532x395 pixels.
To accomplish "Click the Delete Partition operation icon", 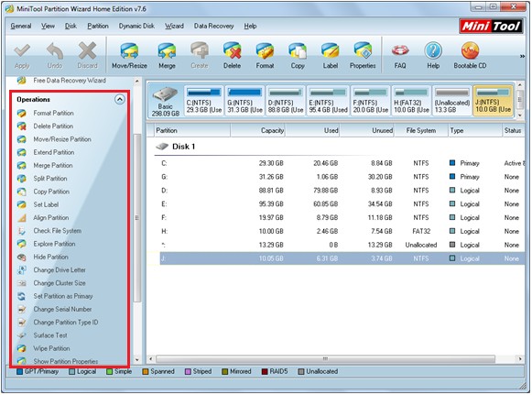I will 22,126.
